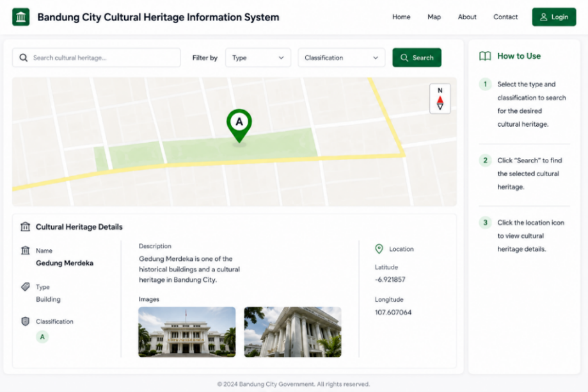
Task: Click the Filter by label
Action: coord(205,58)
